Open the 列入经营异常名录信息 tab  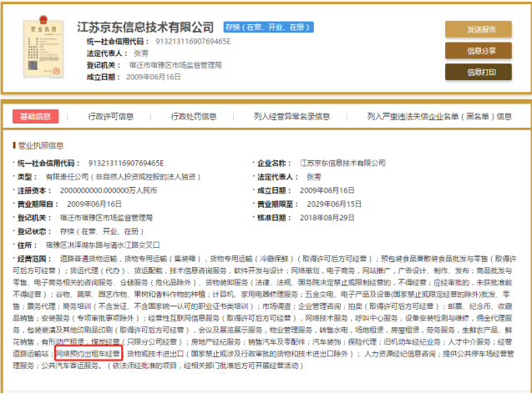291,117
